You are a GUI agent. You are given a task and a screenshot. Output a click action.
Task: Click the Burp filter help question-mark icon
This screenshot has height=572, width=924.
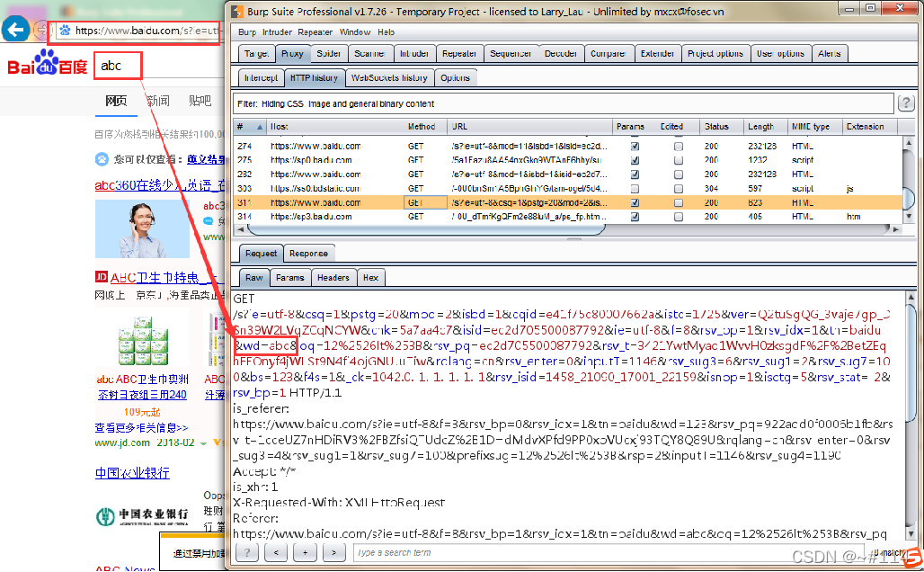(906, 103)
